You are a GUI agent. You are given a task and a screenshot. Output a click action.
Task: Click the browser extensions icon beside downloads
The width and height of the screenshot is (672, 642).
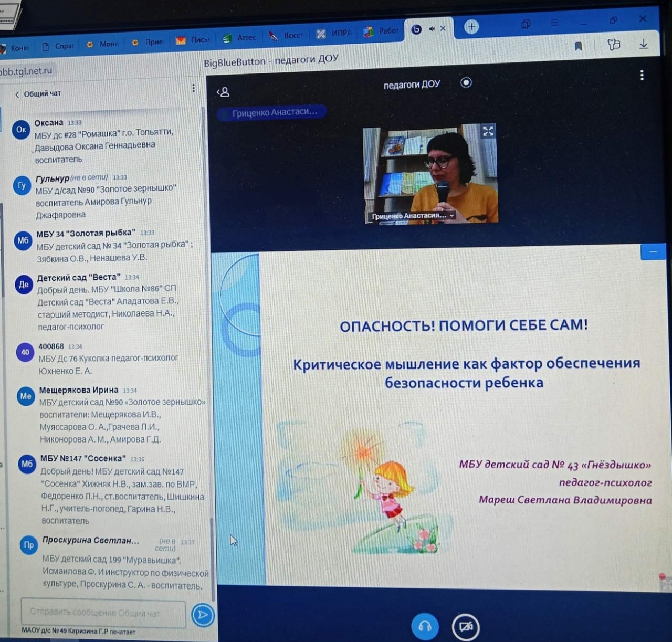(x=613, y=45)
